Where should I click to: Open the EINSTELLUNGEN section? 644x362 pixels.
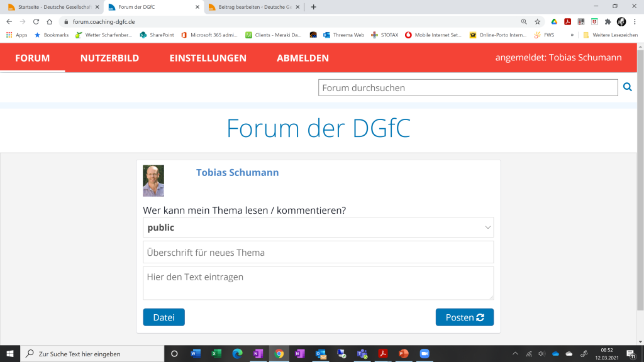[208, 58]
